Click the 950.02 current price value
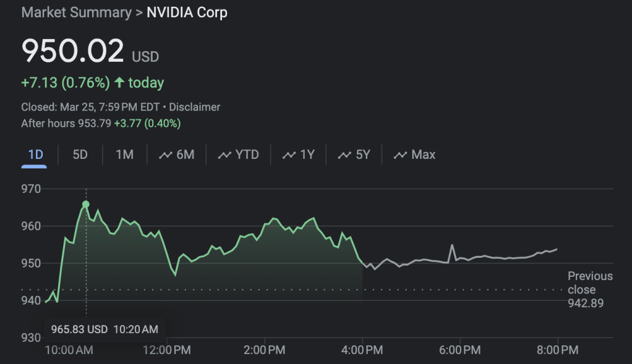This screenshot has height=364, width=632. 73,51
